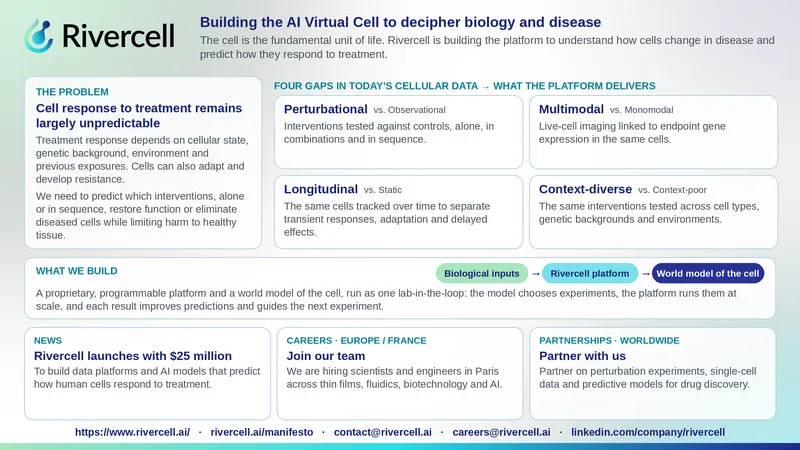This screenshot has width=800, height=450.
Task: Select the Longitudinal heading
Action: point(321,189)
